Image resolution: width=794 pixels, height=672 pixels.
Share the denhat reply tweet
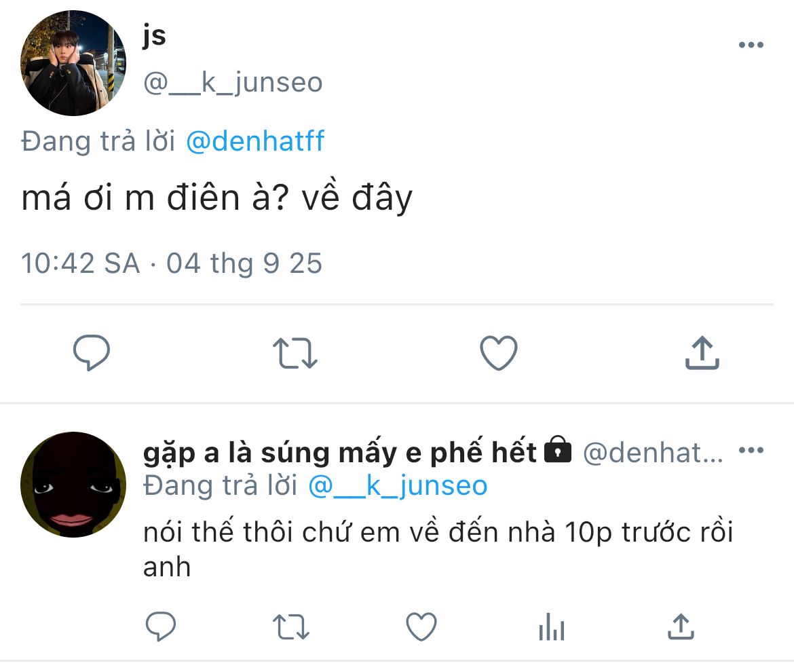click(x=680, y=626)
